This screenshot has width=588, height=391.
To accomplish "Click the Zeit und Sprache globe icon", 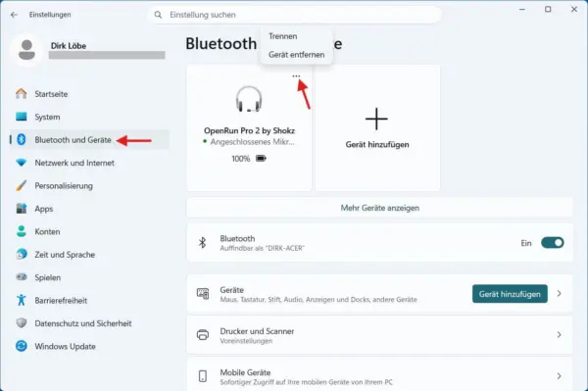I will point(22,254).
